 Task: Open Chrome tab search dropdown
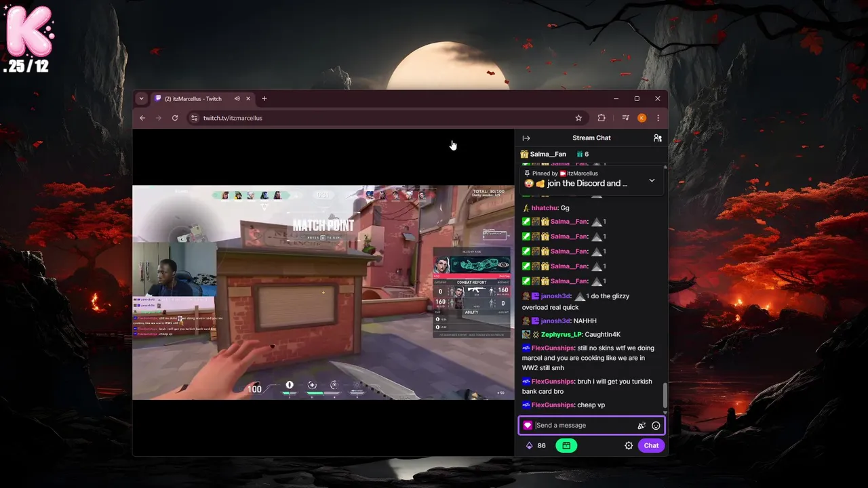tap(141, 99)
